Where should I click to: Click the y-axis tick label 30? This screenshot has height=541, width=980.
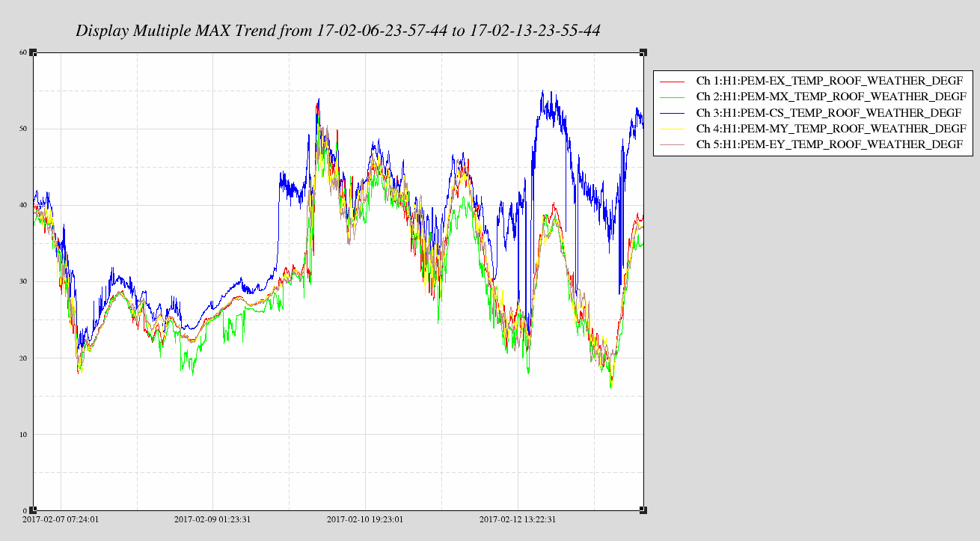23,281
